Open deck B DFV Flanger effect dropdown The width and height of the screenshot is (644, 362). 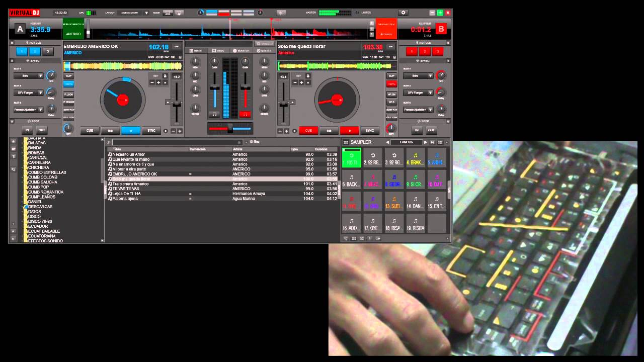click(x=418, y=93)
